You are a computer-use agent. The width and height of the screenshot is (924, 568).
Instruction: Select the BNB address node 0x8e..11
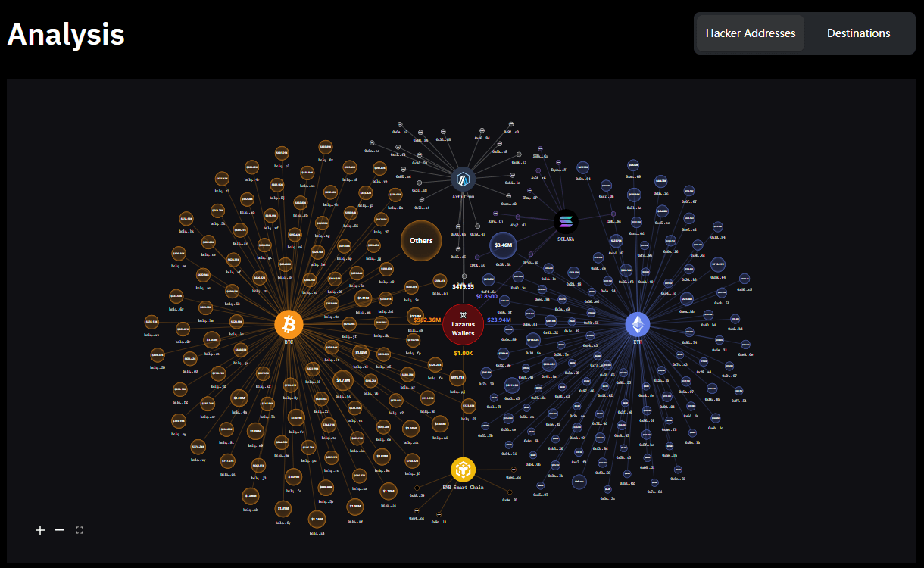[x=439, y=514]
